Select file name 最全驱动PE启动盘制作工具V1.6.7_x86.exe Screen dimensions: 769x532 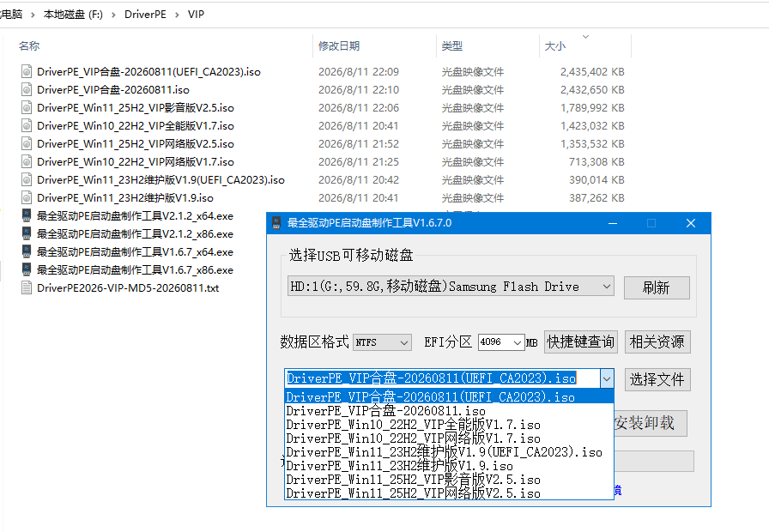coord(135,270)
